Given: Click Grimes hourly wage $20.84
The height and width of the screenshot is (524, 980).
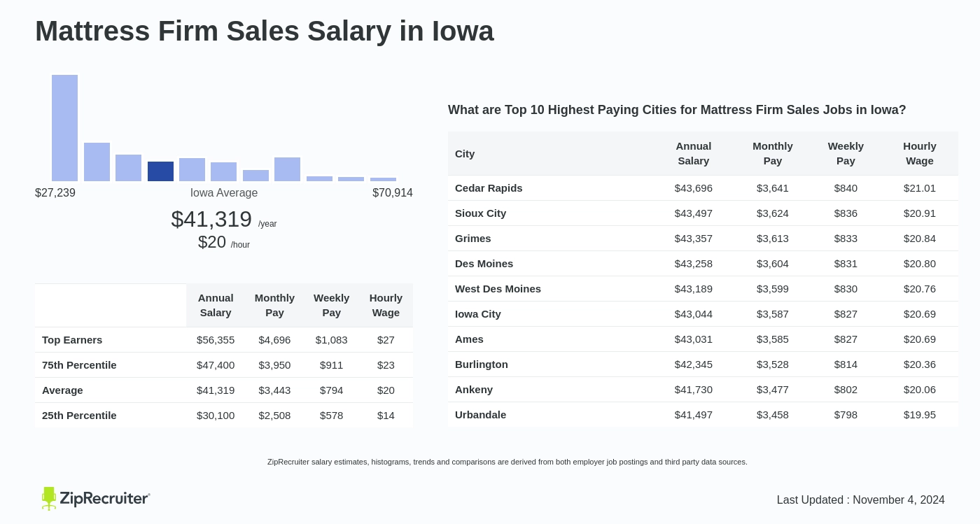Looking at the screenshot, I should tap(920, 239).
